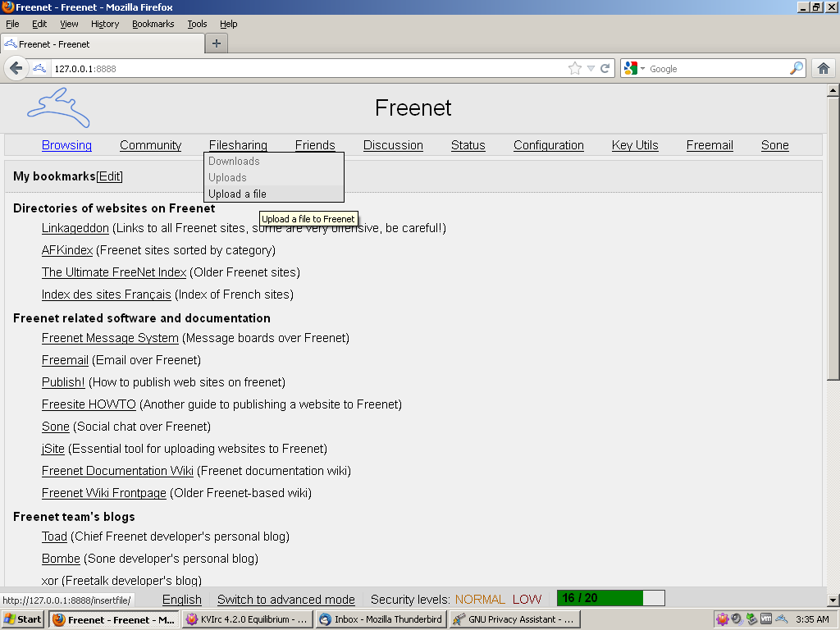Viewport: 840px width, 630px height.
Task: Open the AFKindex link
Action: 67,250
